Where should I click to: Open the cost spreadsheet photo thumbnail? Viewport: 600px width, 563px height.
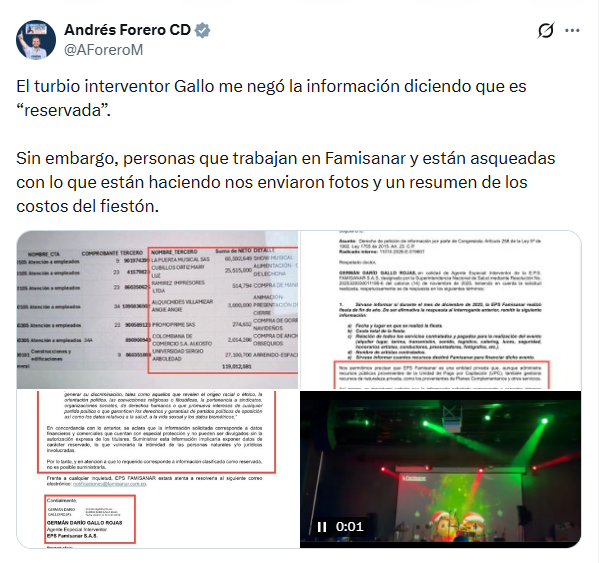tap(157, 310)
